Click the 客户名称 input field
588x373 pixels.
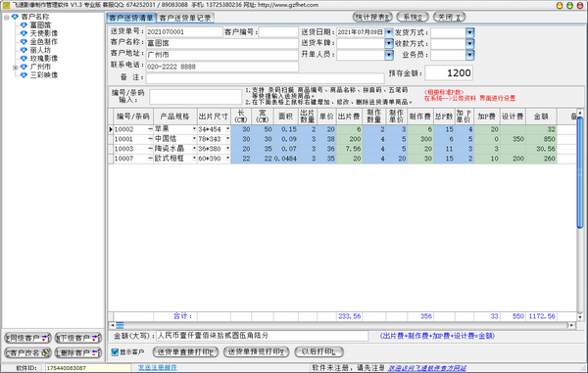pyautogui.click(x=221, y=43)
